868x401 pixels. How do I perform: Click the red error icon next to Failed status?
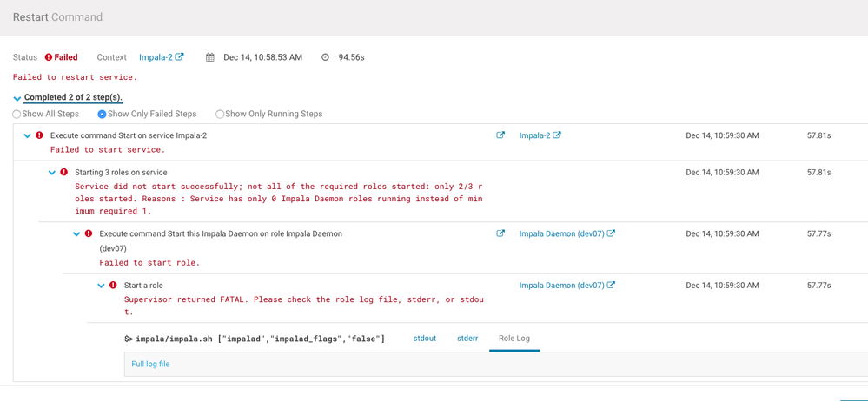tap(49, 57)
